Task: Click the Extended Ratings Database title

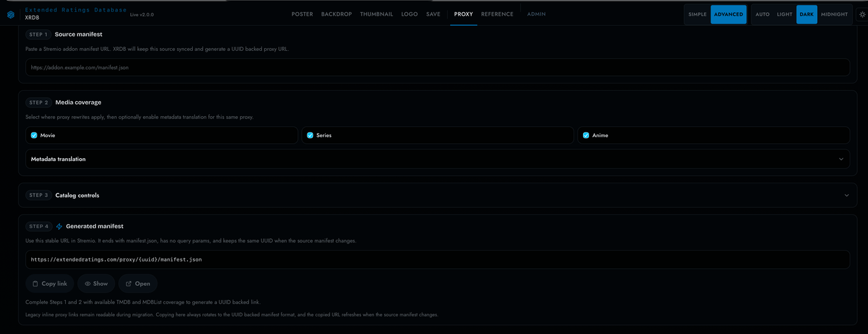Action: tap(76, 10)
